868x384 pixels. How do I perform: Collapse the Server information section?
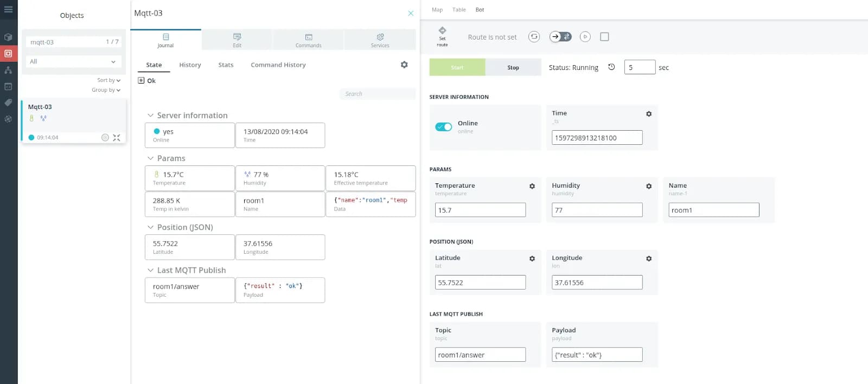pos(151,116)
